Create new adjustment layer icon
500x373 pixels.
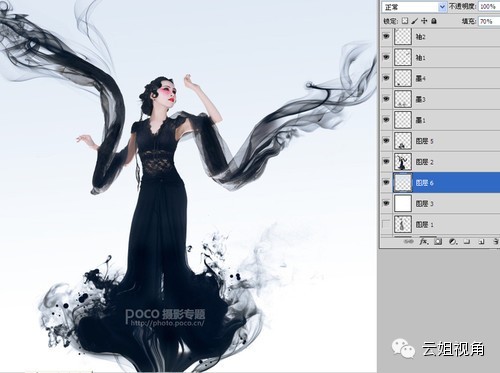pos(453,242)
